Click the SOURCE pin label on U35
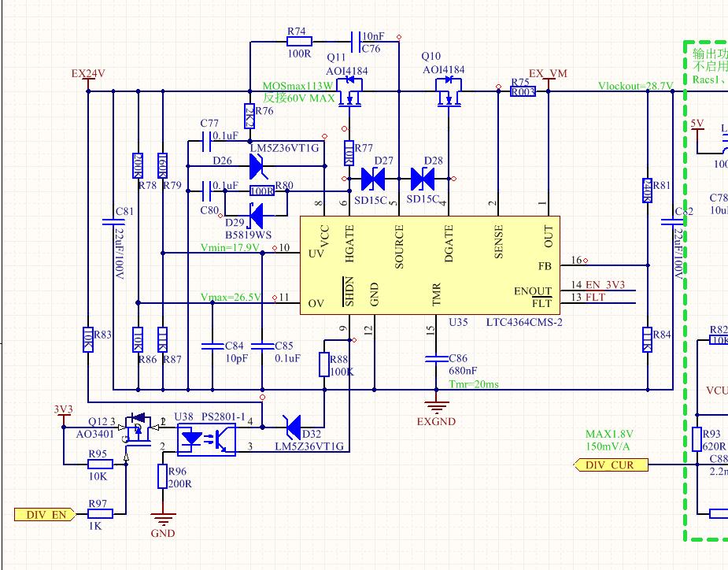728x570 pixels. (399, 246)
